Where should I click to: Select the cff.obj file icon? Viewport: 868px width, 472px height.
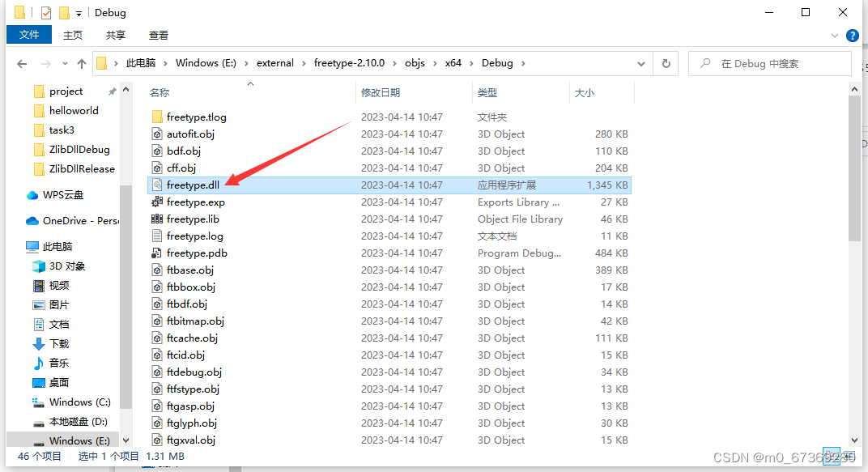(x=157, y=168)
